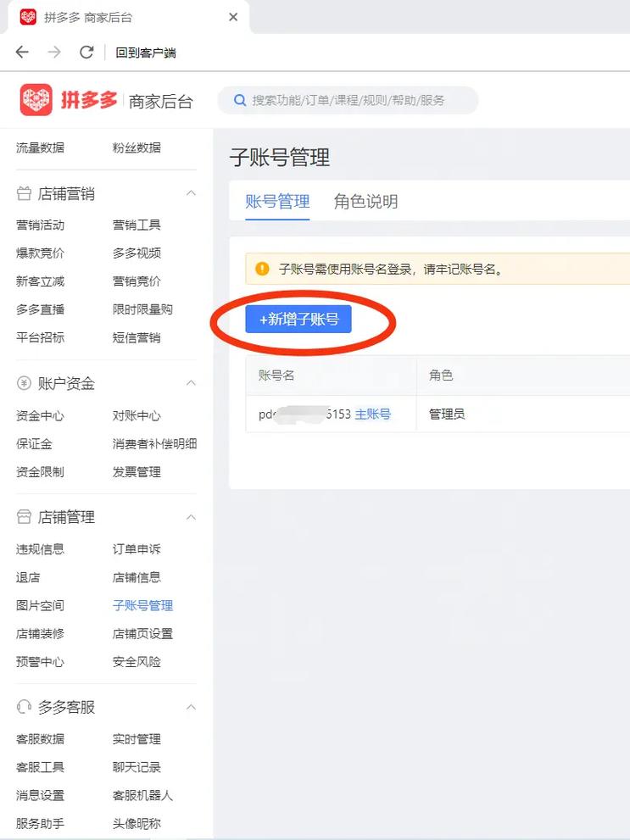This screenshot has height=840, width=630.
Task: Click the search magnifier icon
Action: pyautogui.click(x=240, y=100)
